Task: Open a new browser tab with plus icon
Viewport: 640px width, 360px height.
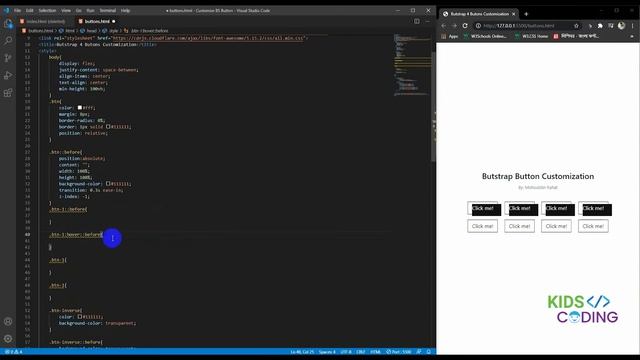Action: coord(526,14)
